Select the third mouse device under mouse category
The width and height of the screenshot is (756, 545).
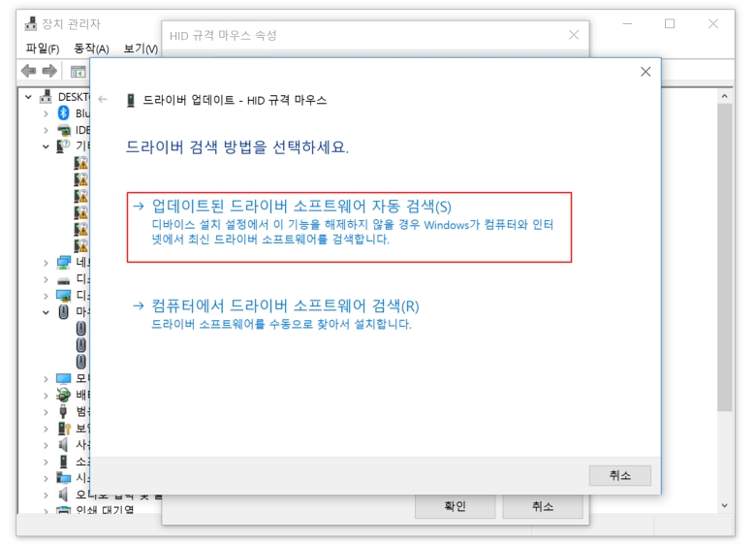click(81, 362)
